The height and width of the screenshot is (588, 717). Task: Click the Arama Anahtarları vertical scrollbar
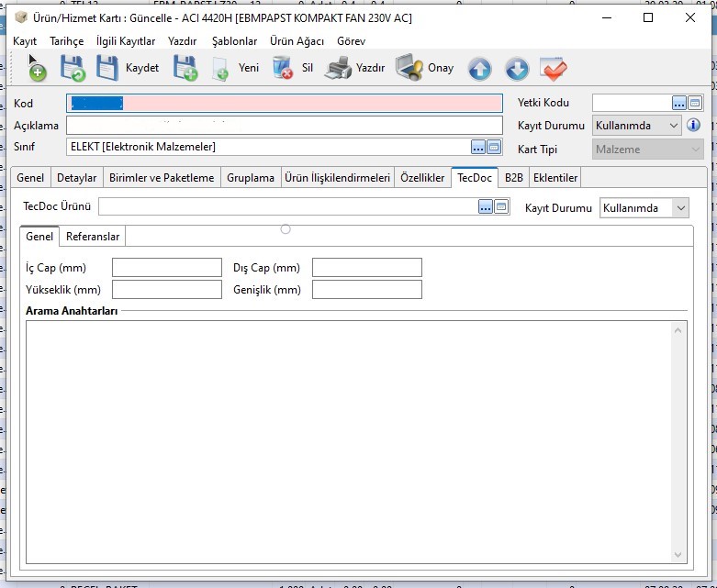click(x=679, y=440)
